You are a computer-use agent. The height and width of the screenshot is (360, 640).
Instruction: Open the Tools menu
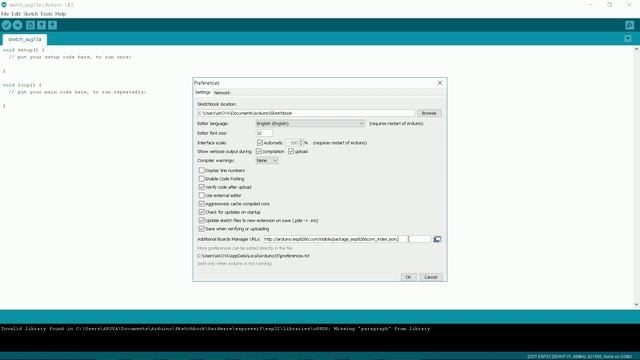point(47,14)
